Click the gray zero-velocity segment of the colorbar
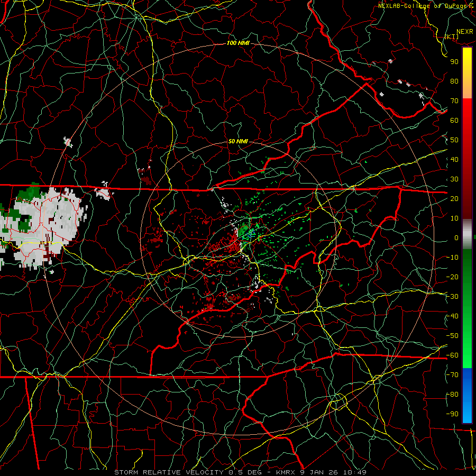Viewport: 476px width, 476px height. [x=467, y=234]
